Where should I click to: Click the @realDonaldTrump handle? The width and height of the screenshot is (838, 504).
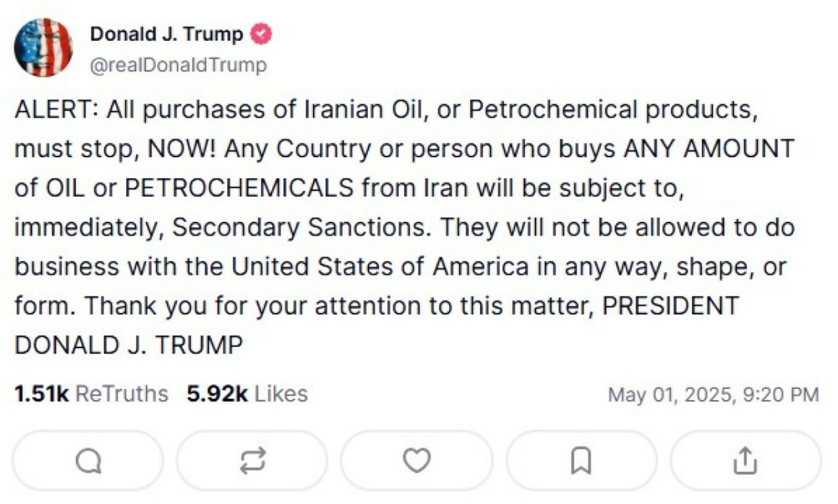[178, 65]
